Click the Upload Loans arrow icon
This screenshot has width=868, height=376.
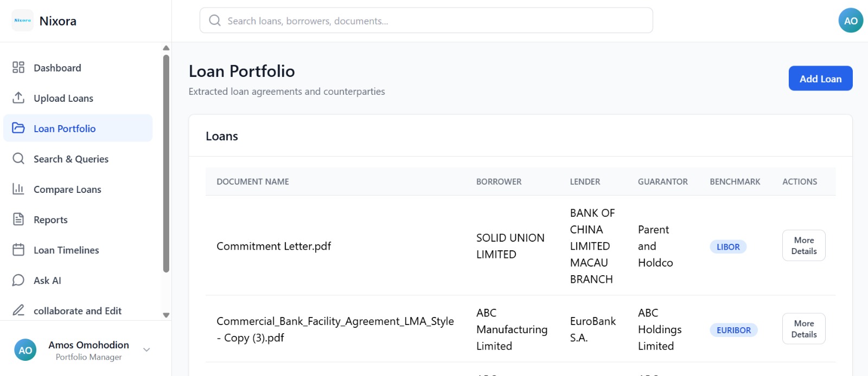pyautogui.click(x=18, y=98)
